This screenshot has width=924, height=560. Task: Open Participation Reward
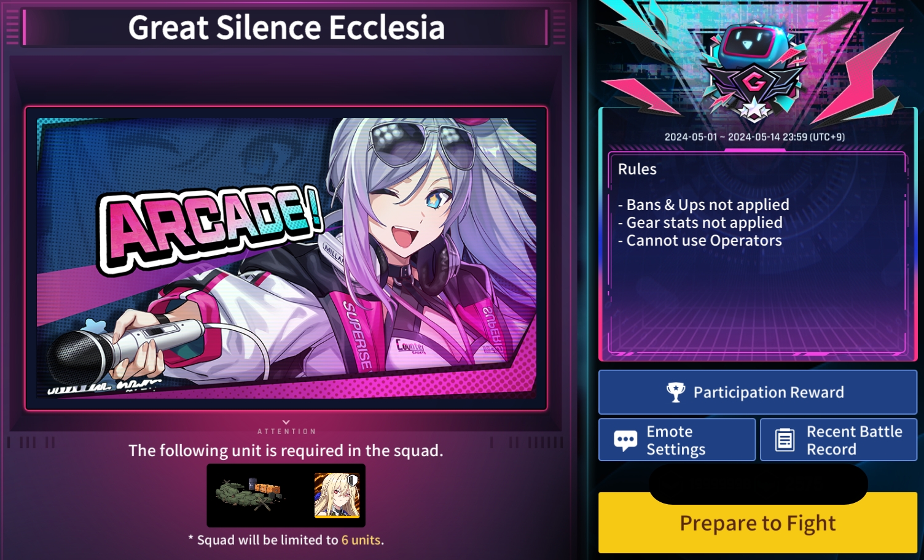pos(758,392)
